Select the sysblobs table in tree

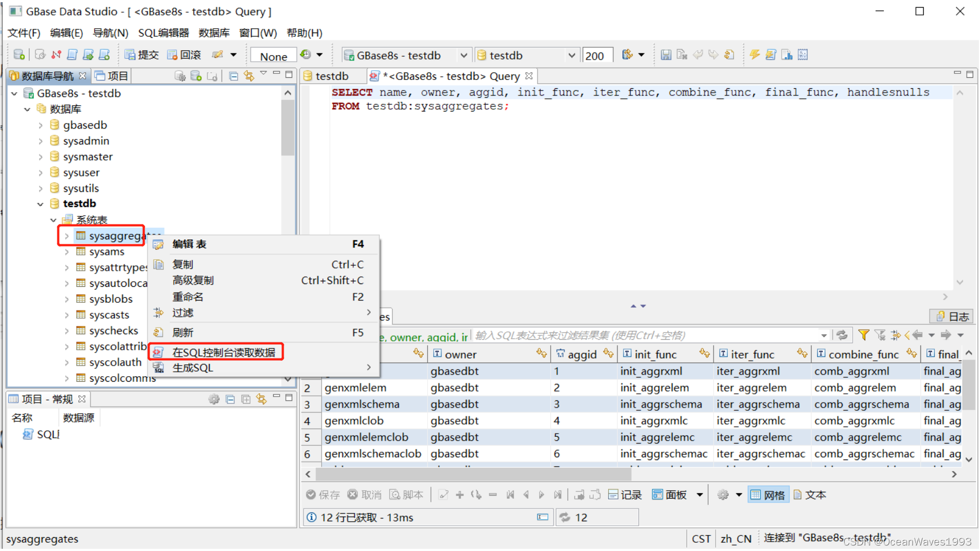[110, 299]
